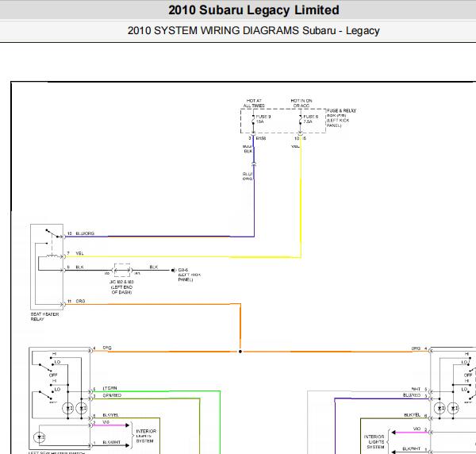Click the Fuse 6 symbol in the fuse box
476x454 pixels.
(x=300, y=119)
